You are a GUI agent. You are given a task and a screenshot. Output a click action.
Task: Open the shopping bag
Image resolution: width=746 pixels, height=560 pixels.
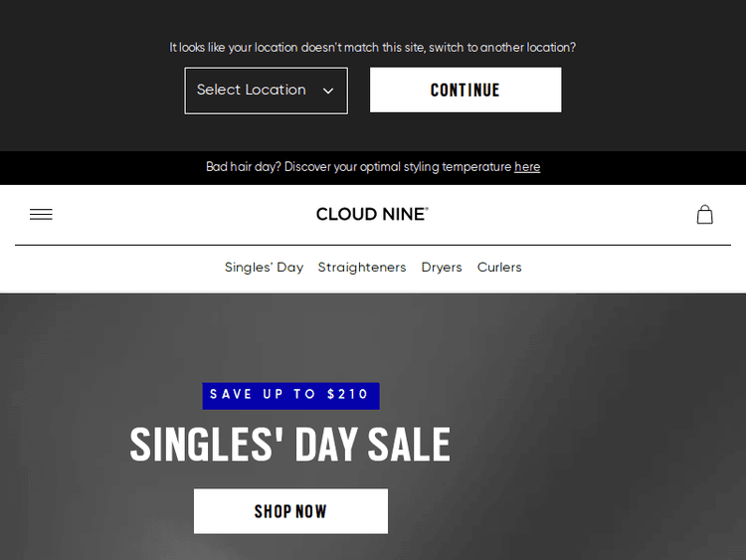tap(704, 214)
